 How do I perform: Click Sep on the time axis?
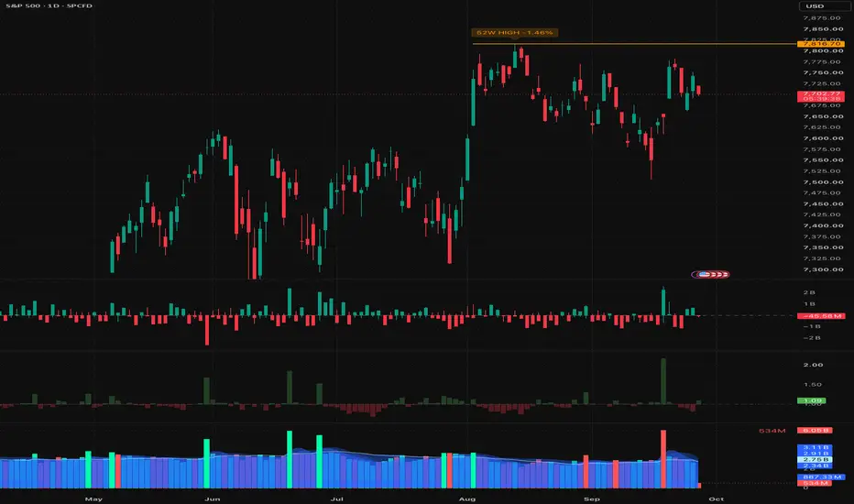(x=592, y=499)
